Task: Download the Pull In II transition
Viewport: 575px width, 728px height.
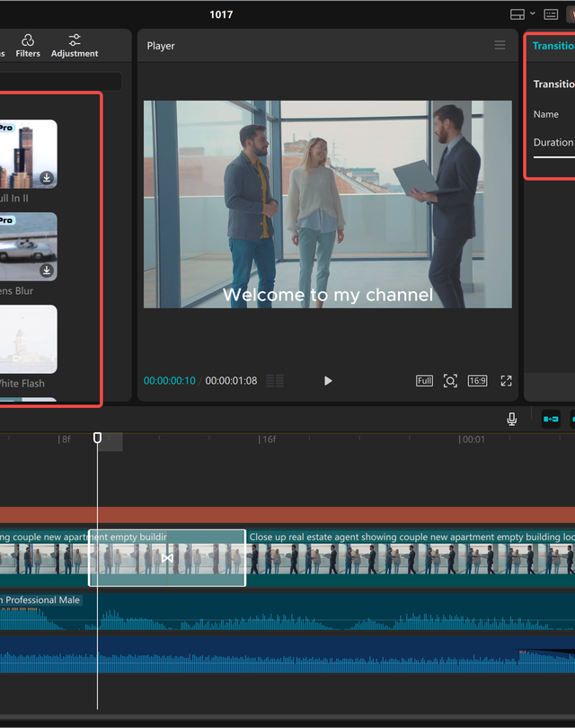Action: pos(47,178)
